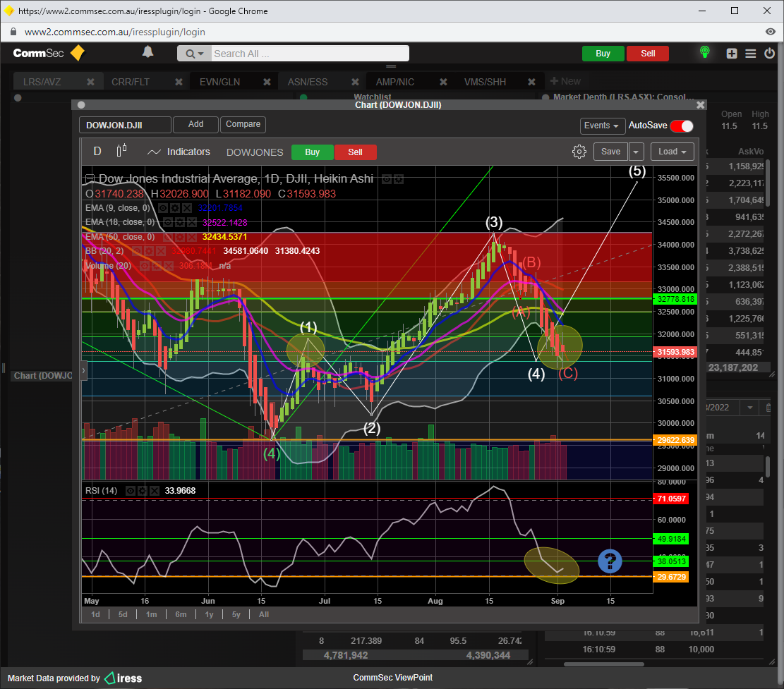Remove the EMA 9 indicator

[x=186, y=208]
